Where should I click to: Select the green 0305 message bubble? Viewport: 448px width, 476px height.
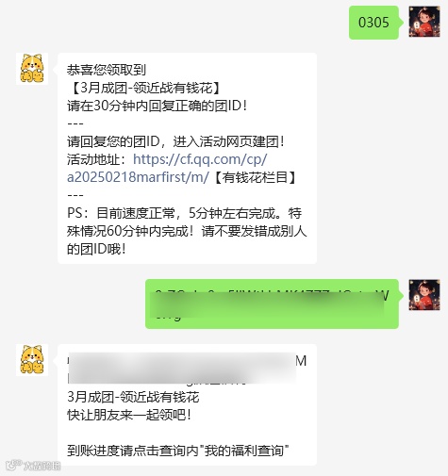click(x=373, y=23)
